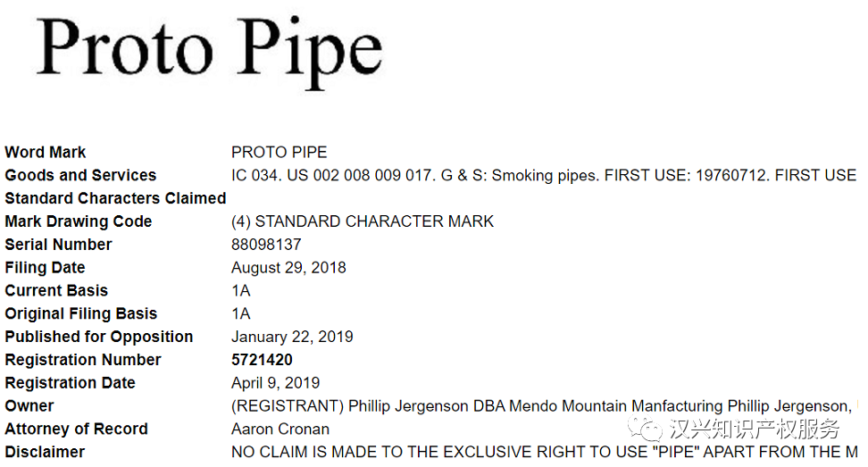Click the Disclaimer field label
This screenshot has width=868, height=467.
pos(45,453)
